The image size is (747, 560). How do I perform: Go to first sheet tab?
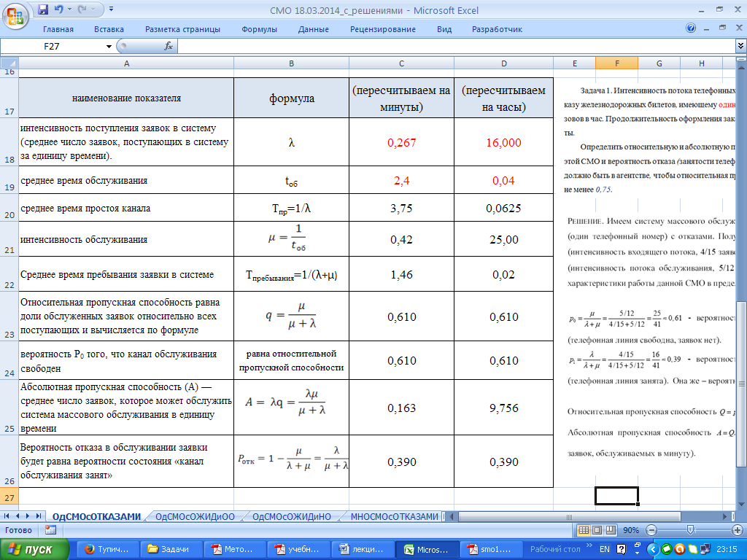coord(7,516)
